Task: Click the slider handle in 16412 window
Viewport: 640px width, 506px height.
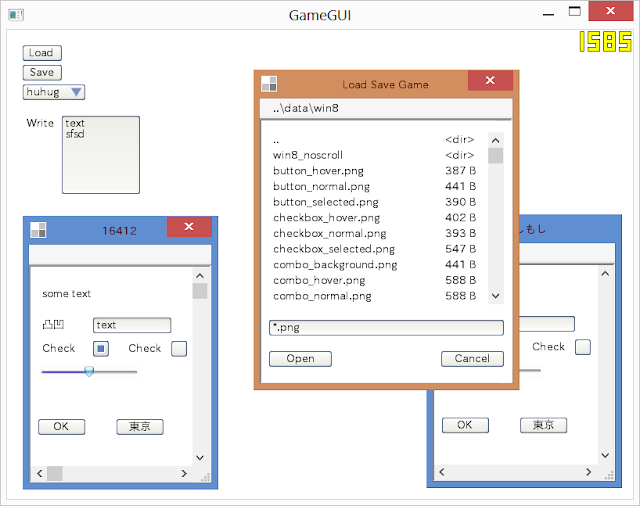Action: coord(89,371)
